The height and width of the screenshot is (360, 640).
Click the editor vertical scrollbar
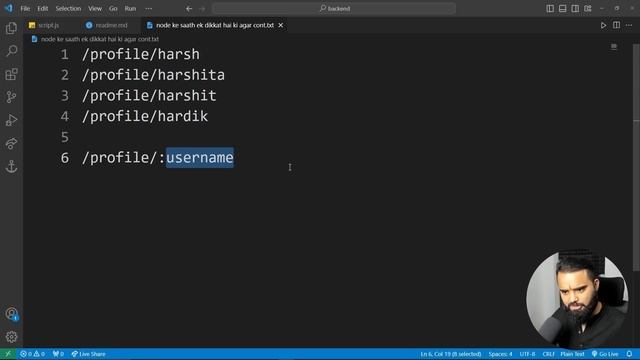[x=636, y=157]
